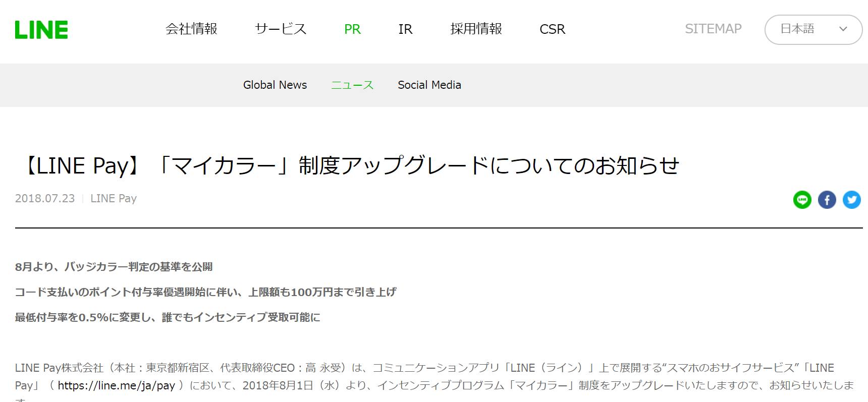The height and width of the screenshot is (402, 868).
Task: Switch to Global News tab
Action: pos(275,85)
